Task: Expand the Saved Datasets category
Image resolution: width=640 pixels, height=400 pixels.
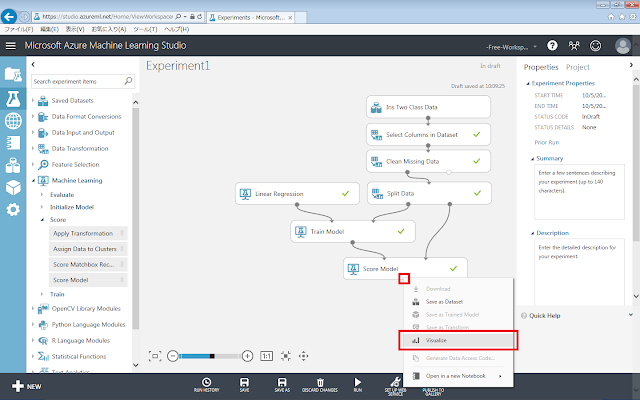Action: coord(33,101)
